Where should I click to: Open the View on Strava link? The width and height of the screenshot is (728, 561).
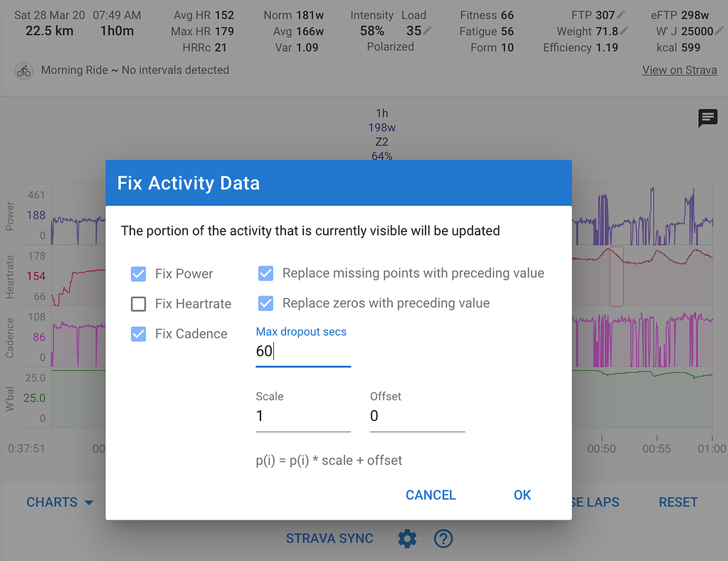click(x=679, y=70)
